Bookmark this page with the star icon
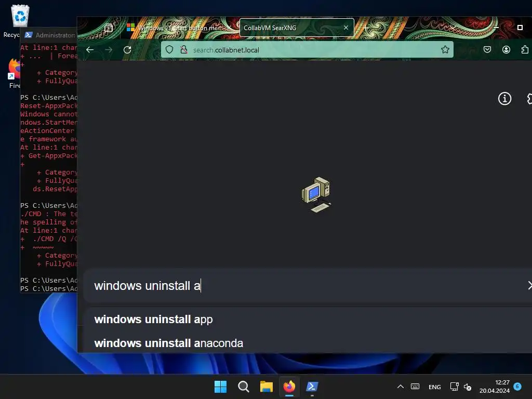This screenshot has width=532, height=399. (x=445, y=50)
